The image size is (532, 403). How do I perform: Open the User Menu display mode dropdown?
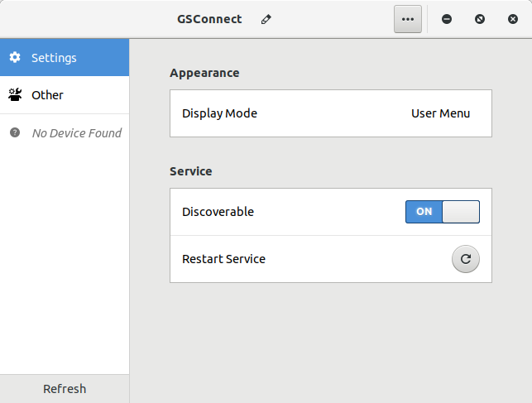click(x=440, y=113)
